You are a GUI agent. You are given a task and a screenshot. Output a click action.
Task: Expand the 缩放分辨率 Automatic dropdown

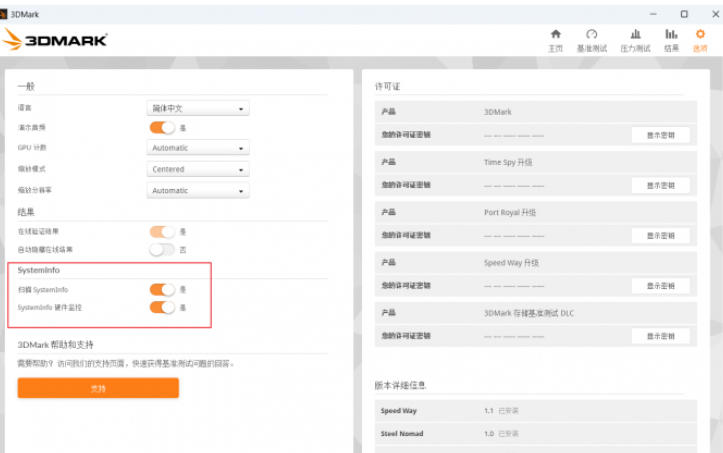click(198, 190)
